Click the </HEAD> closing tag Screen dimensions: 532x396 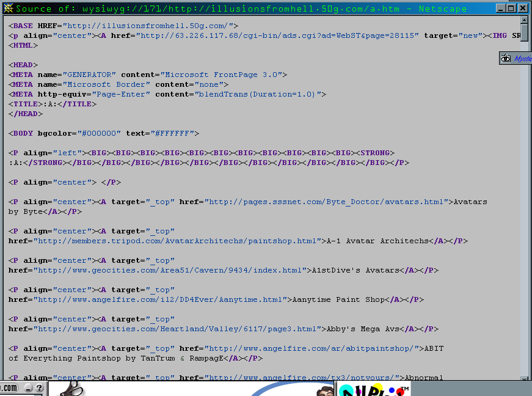tap(26, 114)
